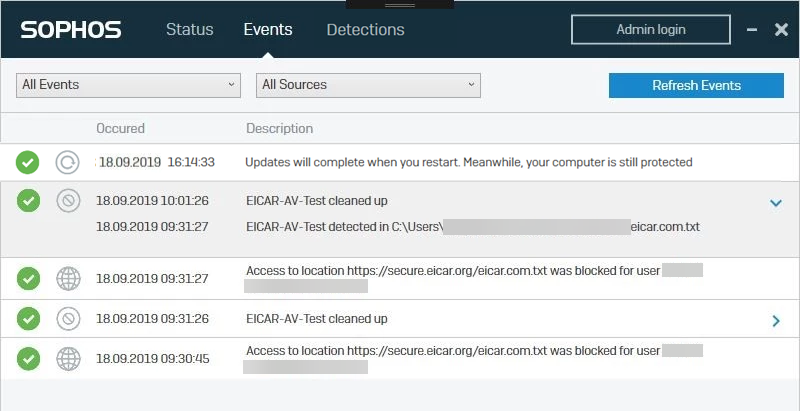Click the Sophos logo

pyautogui.click(x=71, y=30)
